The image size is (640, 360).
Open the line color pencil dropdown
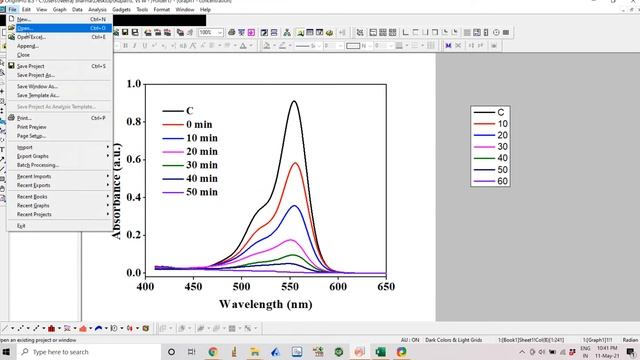click(x=289, y=46)
